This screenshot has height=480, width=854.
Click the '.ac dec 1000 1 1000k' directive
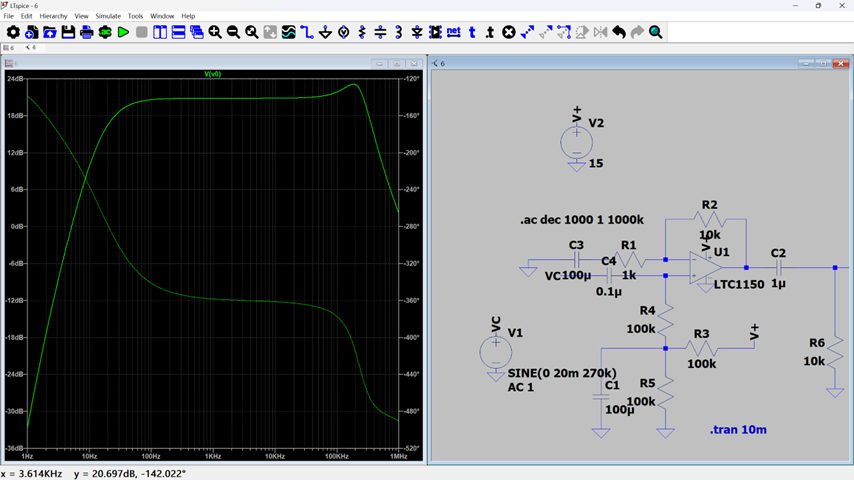click(x=582, y=220)
